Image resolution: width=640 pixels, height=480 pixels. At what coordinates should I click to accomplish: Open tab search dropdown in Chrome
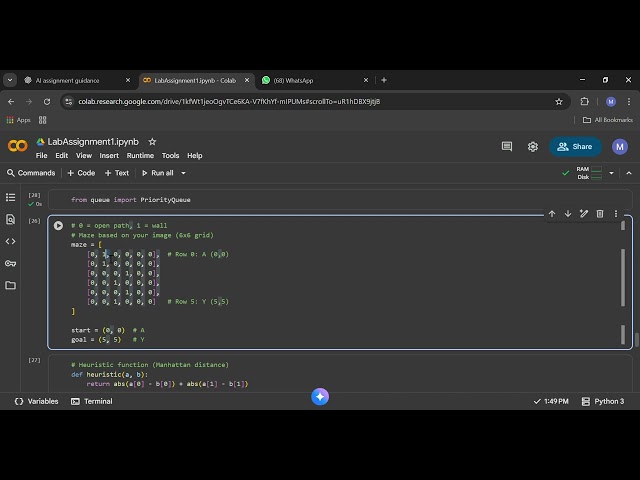pyautogui.click(x=10, y=80)
